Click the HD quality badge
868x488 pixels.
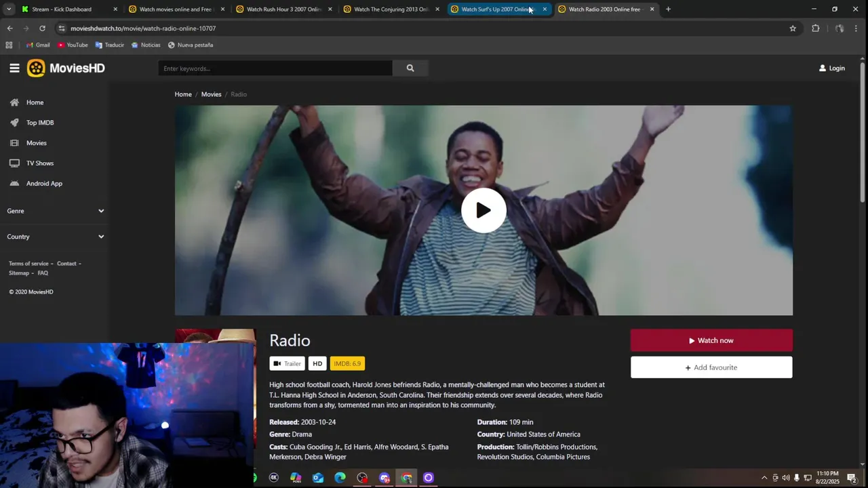coord(317,363)
